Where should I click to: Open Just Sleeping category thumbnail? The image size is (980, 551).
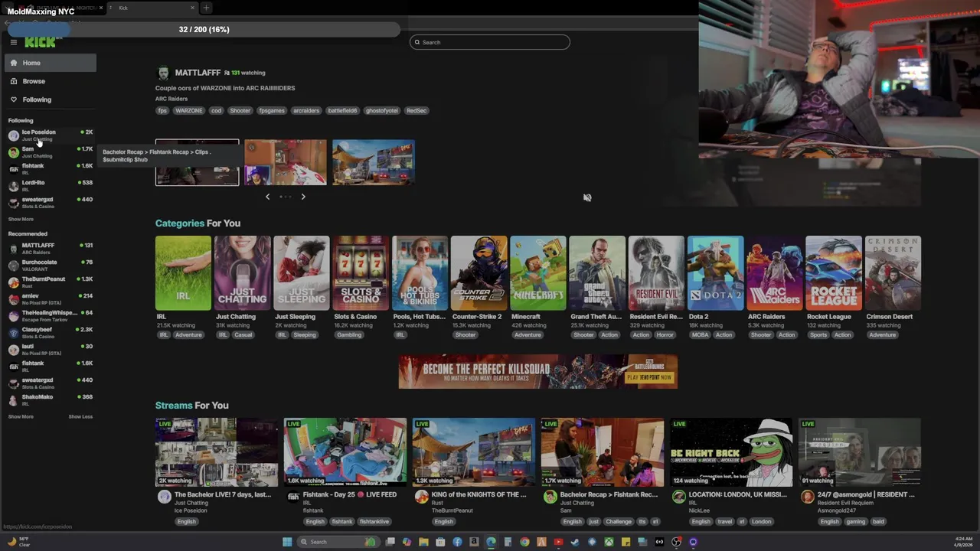[302, 273]
